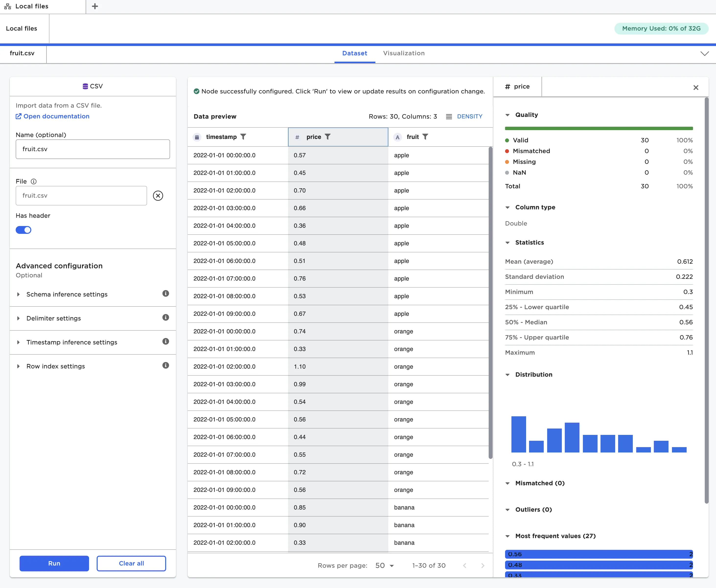Select the Dataset tab
This screenshot has width=716, height=588.
pos(354,53)
